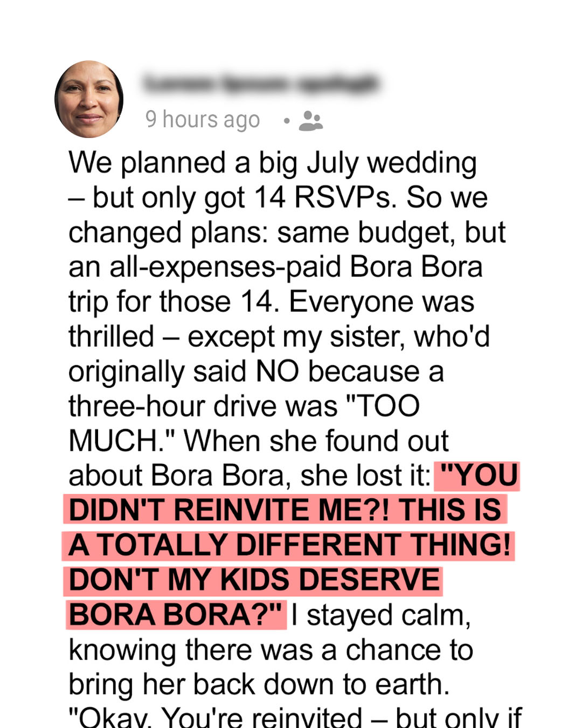Image resolution: width=582 pixels, height=728 pixels.
Task: Click the "thrilled – except my sister" line
Action: tap(279, 336)
